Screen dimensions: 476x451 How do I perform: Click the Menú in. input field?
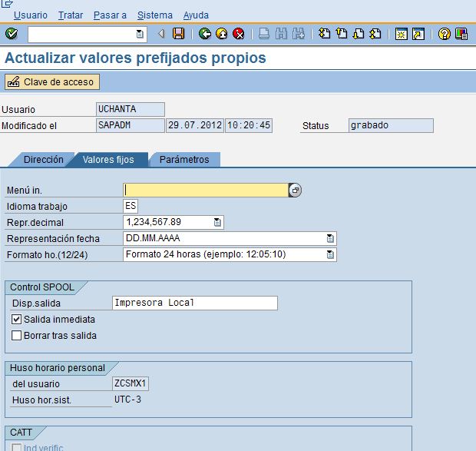pos(206,191)
